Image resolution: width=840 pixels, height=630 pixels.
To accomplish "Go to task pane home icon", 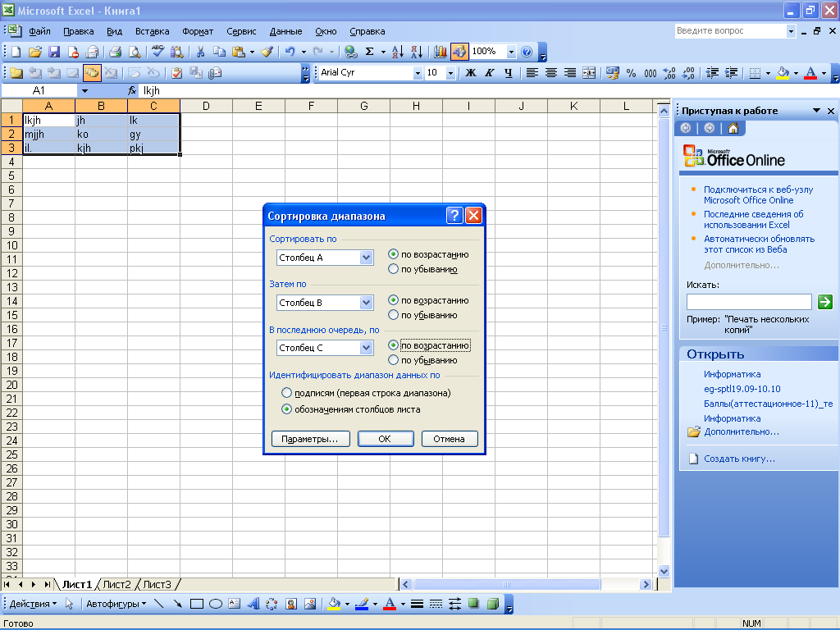I will pyautogui.click(x=733, y=128).
